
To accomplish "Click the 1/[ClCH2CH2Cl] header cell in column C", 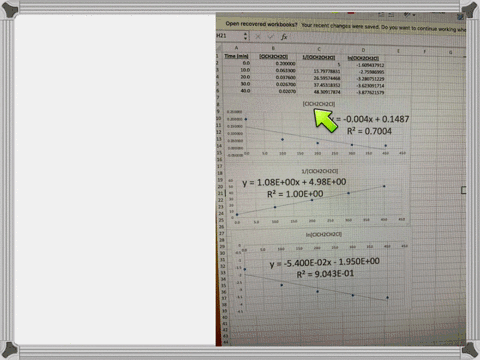I will coord(319,57).
